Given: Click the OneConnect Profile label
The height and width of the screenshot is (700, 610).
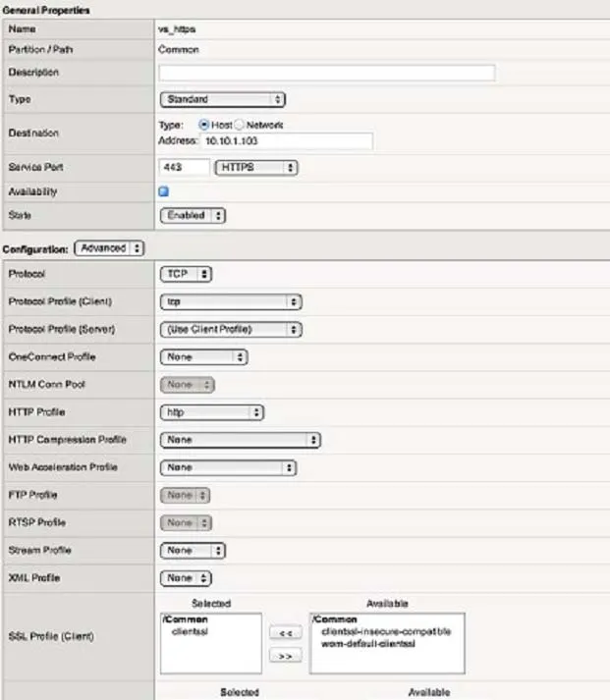Looking at the screenshot, I should (52, 357).
